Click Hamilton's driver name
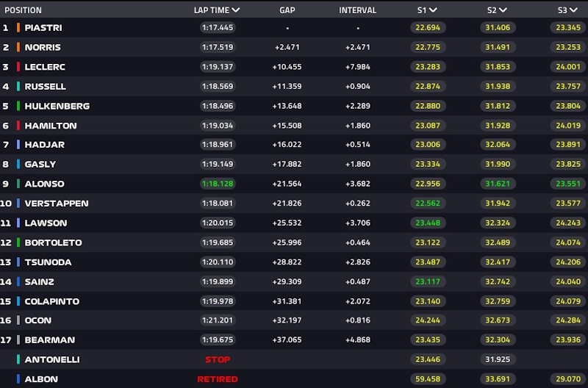 point(50,126)
